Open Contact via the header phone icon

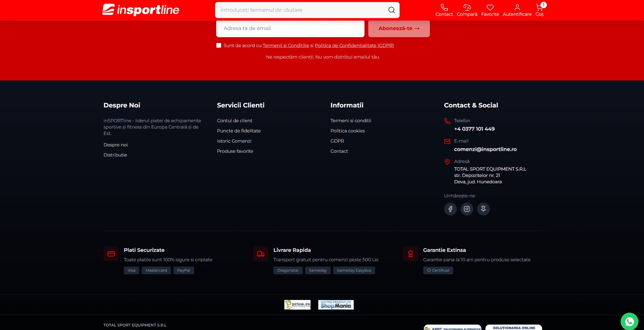(x=444, y=10)
